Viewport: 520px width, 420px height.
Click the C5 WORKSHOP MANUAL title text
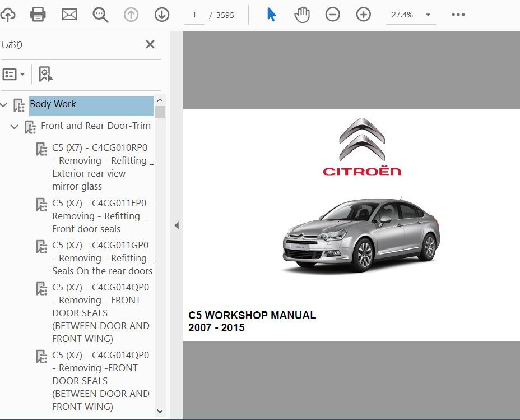pos(252,315)
